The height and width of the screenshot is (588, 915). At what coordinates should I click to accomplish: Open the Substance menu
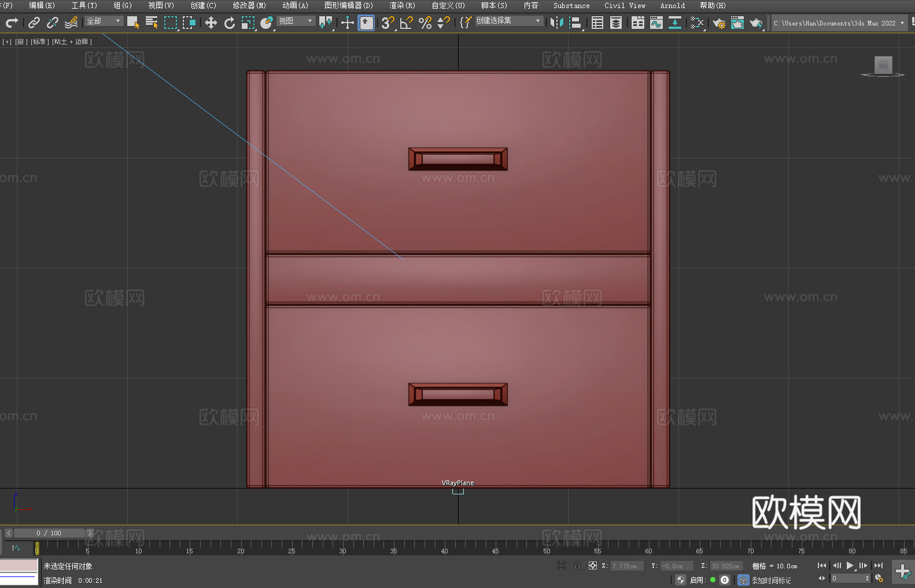[571, 5]
